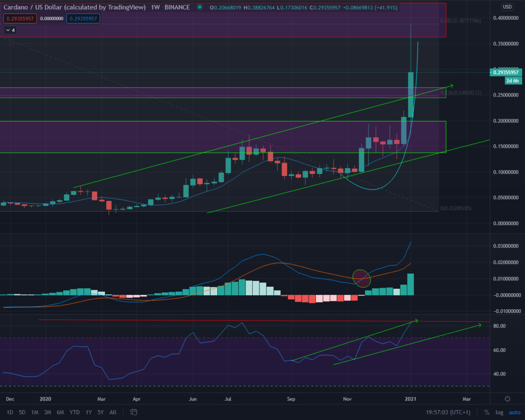Click the 1W interval label
525x420 pixels.
pyautogui.click(x=155, y=7)
